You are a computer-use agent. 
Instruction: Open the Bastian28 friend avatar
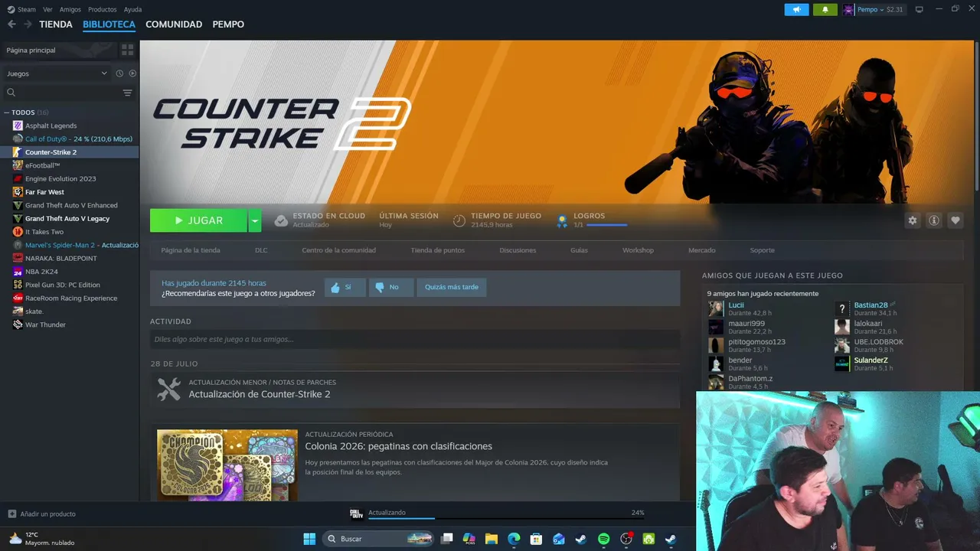[842, 308]
